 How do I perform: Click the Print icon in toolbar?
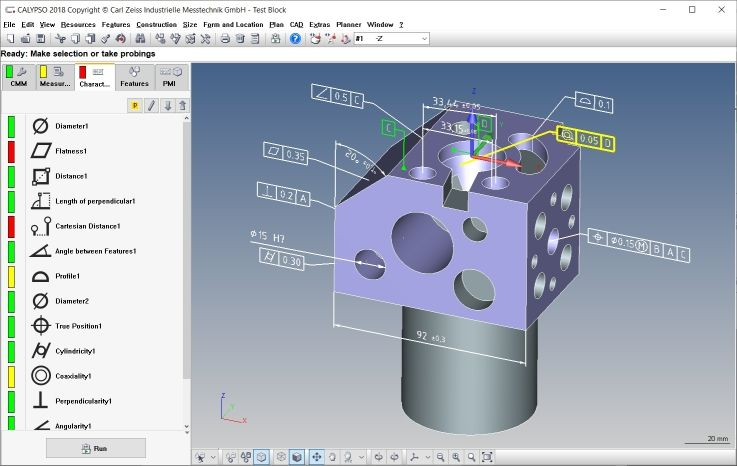pos(225,39)
